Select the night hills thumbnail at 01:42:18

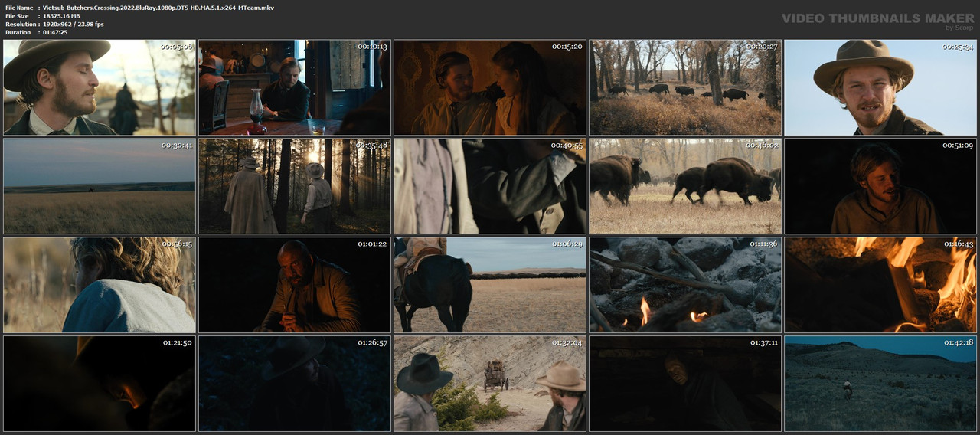click(880, 384)
